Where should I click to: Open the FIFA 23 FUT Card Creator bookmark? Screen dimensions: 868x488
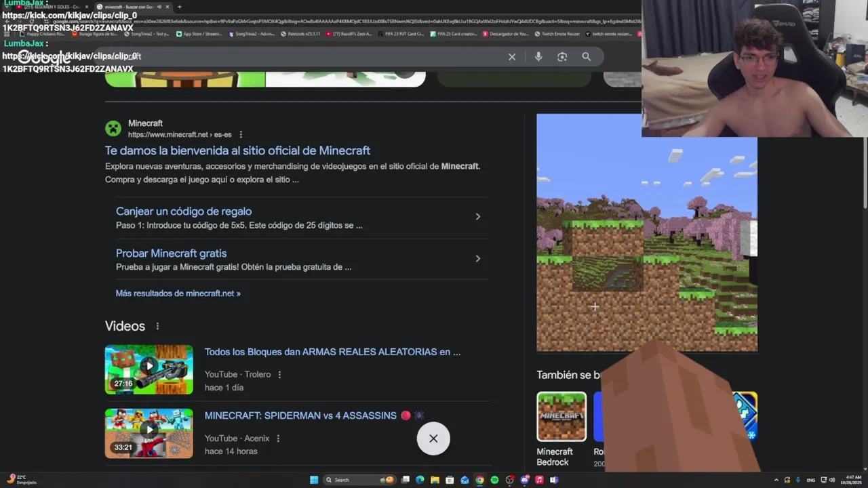click(400, 34)
